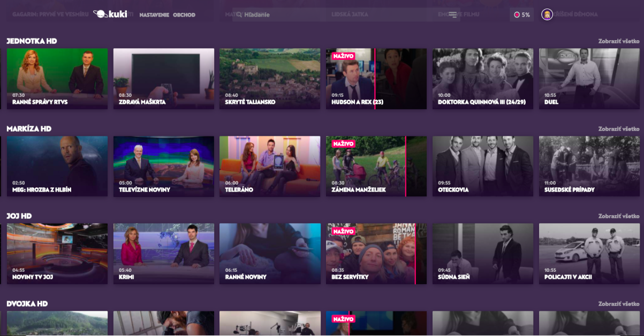Play Noviny TV JOJ programme
This screenshot has width=644, height=336.
tap(57, 254)
